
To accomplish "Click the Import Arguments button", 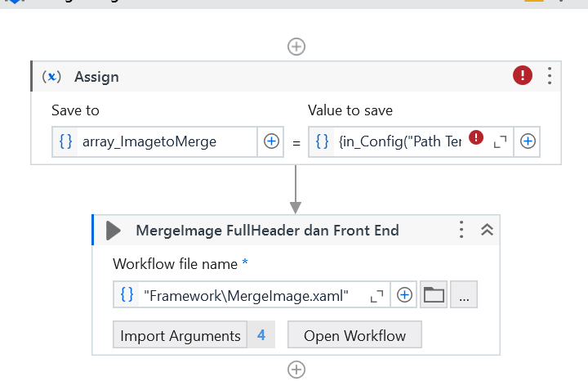I will [x=180, y=335].
